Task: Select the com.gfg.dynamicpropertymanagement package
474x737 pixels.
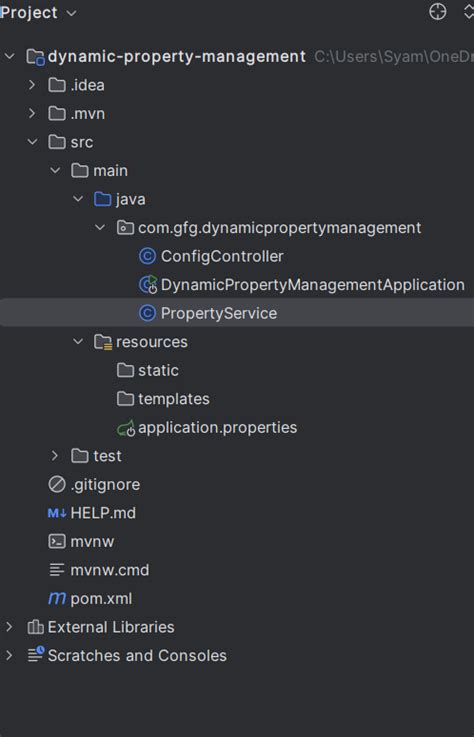Action: (269, 228)
